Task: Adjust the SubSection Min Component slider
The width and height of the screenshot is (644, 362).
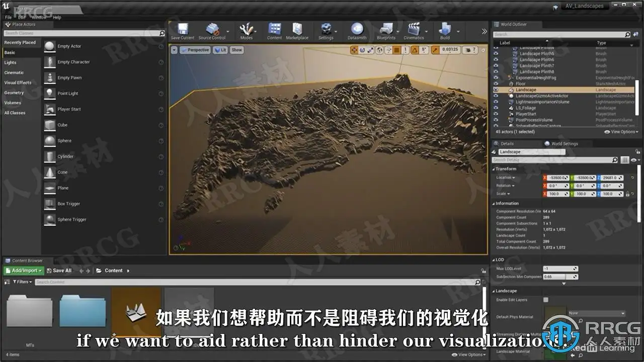Action: pos(560,277)
